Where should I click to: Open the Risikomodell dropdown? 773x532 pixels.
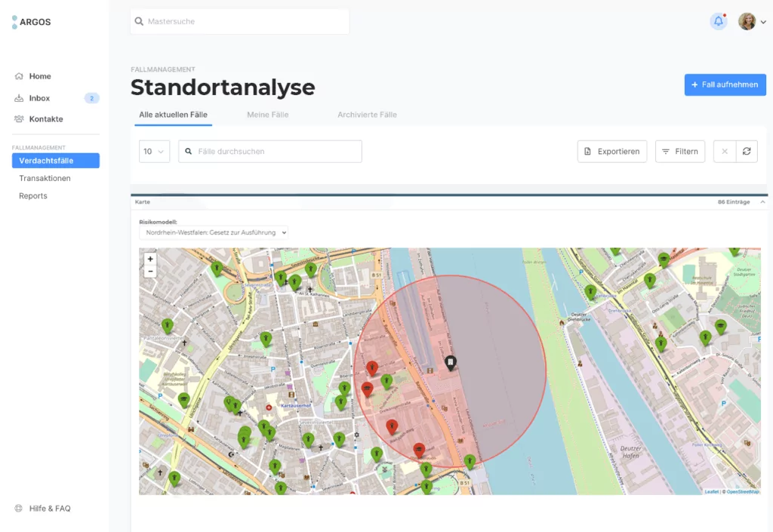214,232
